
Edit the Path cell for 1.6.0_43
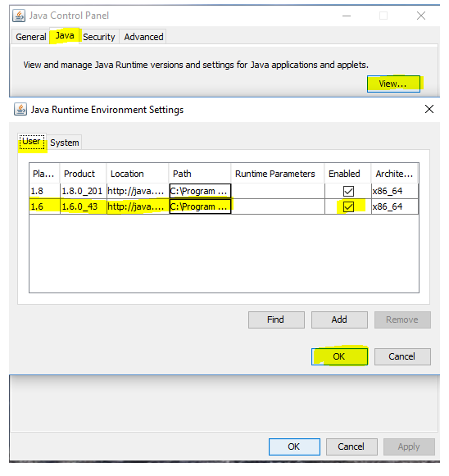click(200, 206)
